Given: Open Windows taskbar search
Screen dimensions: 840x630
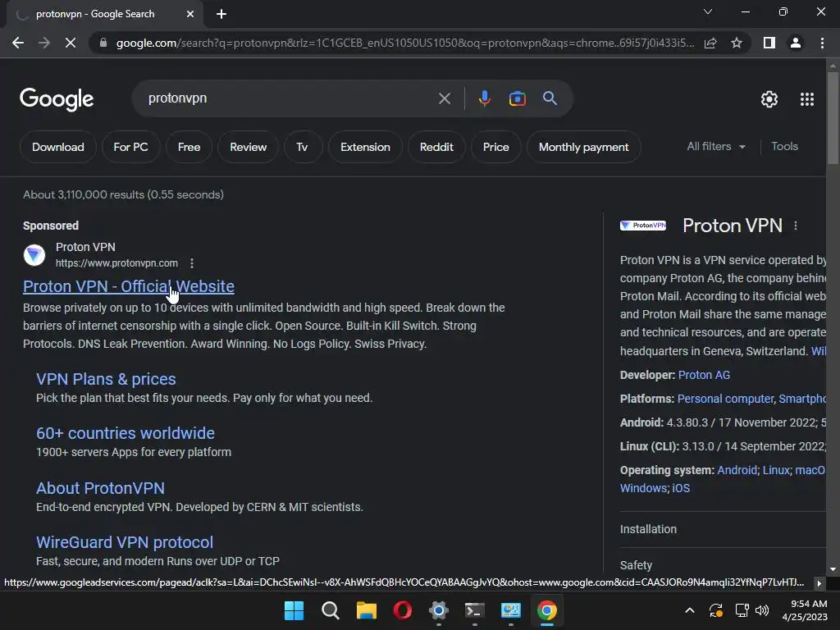Looking at the screenshot, I should (x=330, y=610).
